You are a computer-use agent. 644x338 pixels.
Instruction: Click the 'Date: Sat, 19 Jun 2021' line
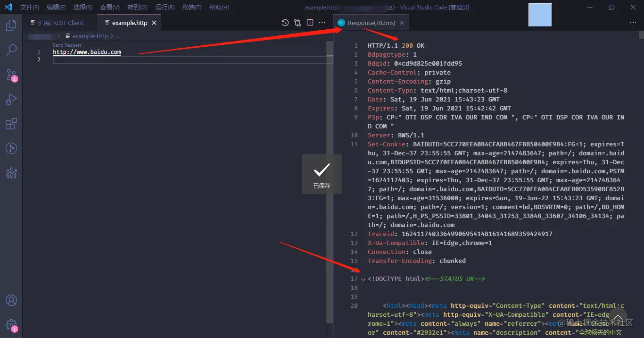[x=434, y=100]
